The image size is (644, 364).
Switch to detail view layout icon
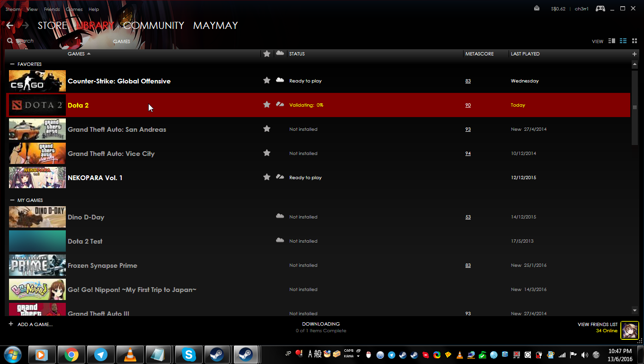(x=612, y=41)
